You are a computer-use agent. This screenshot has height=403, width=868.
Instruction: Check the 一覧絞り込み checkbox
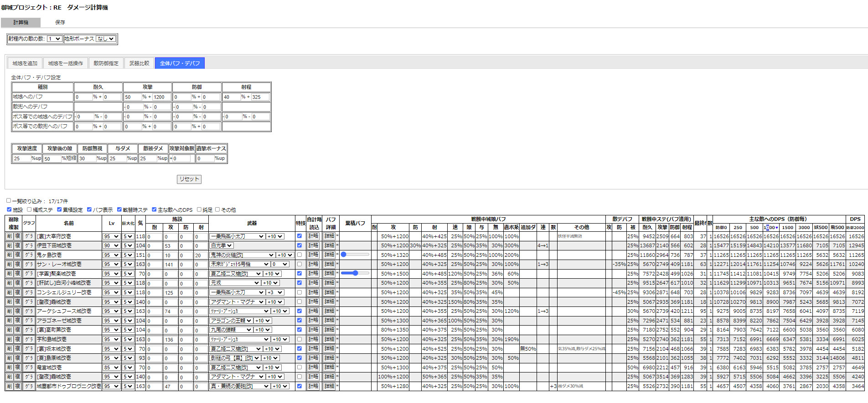[9, 201]
